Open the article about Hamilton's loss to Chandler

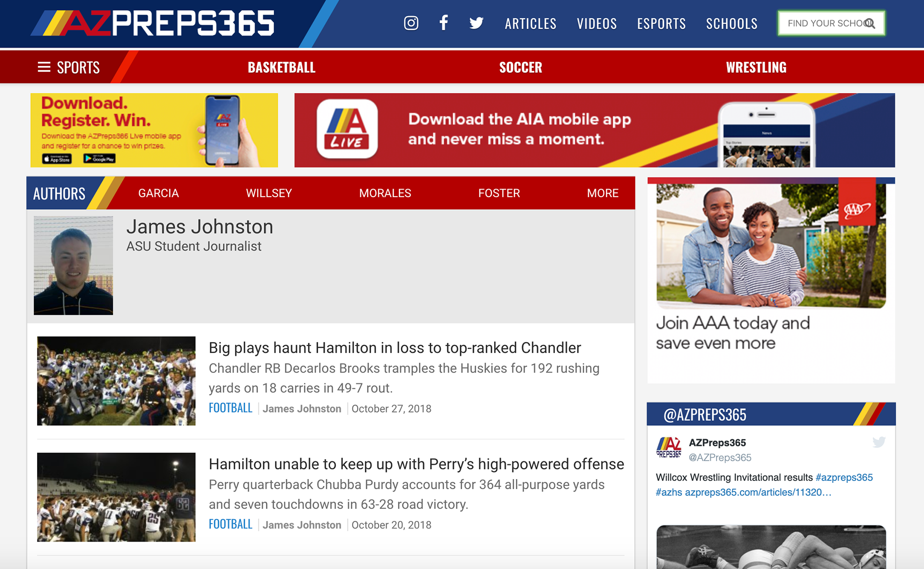[x=395, y=348]
